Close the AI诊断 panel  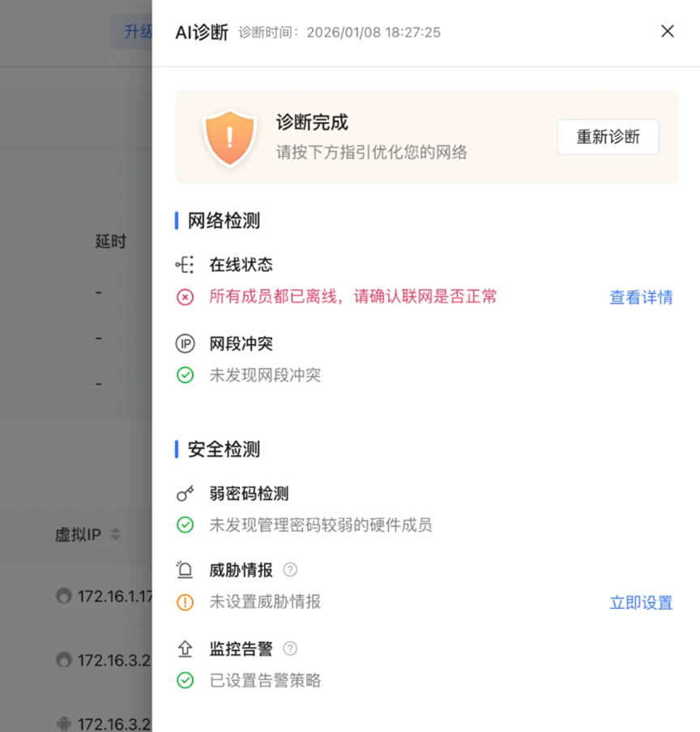[x=667, y=31]
